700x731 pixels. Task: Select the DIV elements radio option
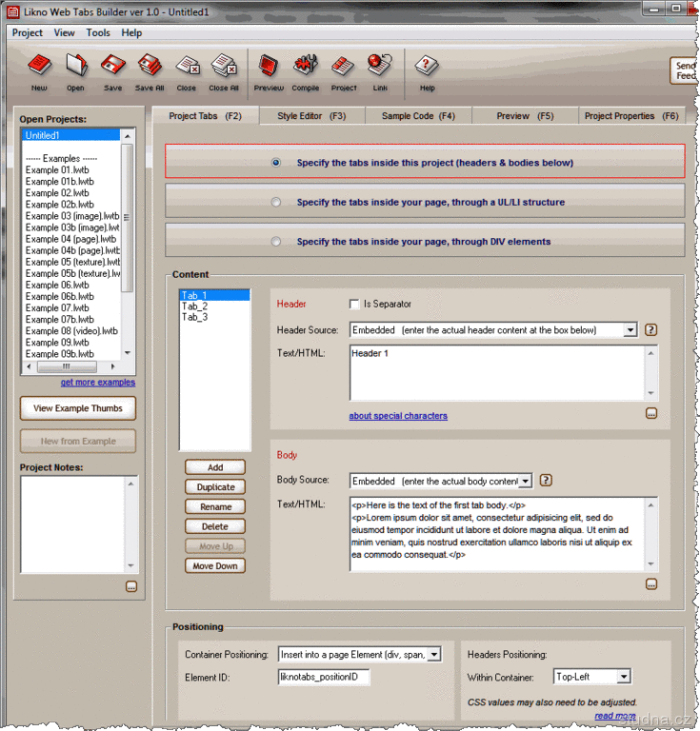[276, 242]
